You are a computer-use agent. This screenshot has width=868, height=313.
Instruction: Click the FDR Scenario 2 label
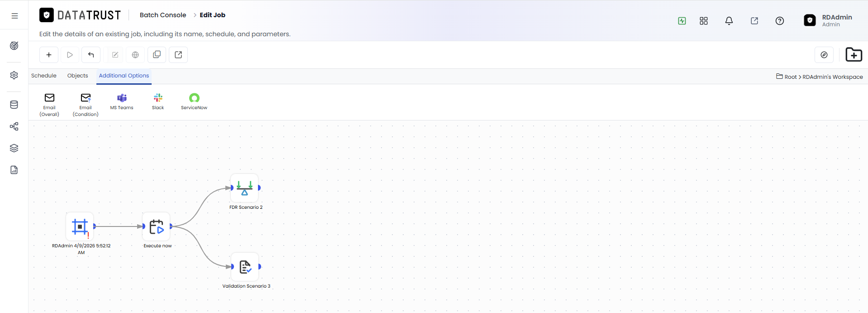coord(246,207)
